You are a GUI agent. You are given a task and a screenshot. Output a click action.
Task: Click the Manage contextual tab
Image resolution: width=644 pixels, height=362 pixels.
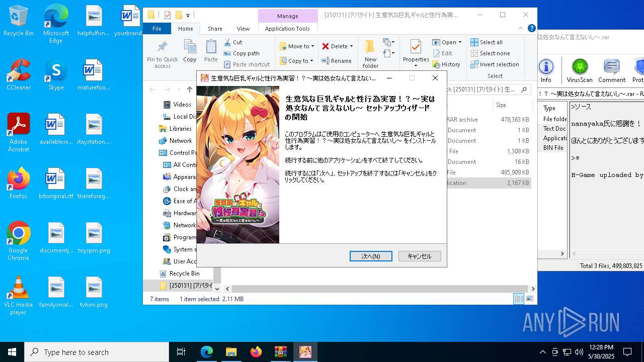point(287,16)
